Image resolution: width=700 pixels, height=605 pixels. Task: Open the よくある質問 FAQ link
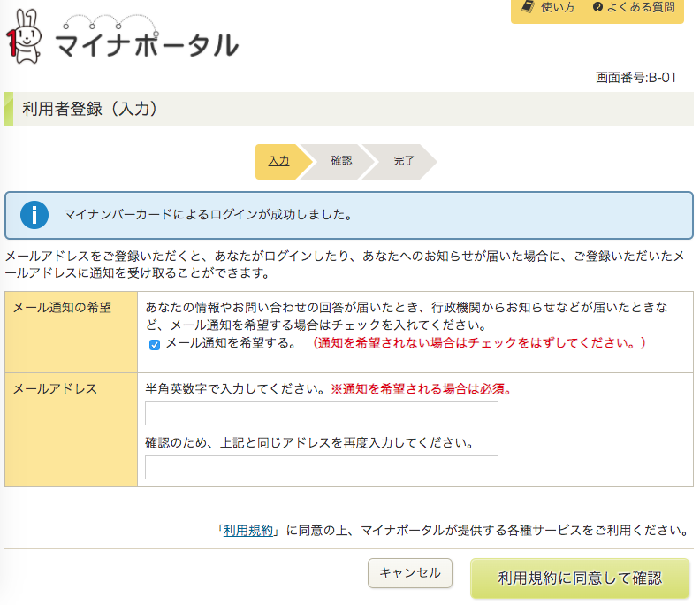click(x=641, y=7)
